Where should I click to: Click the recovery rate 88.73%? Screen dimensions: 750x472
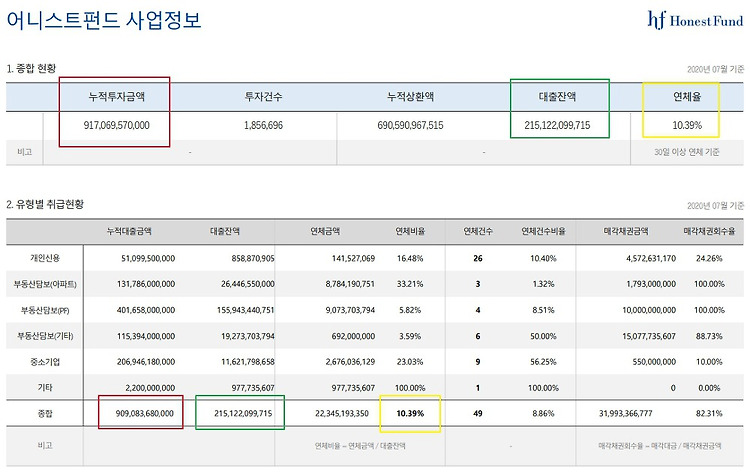point(709,336)
